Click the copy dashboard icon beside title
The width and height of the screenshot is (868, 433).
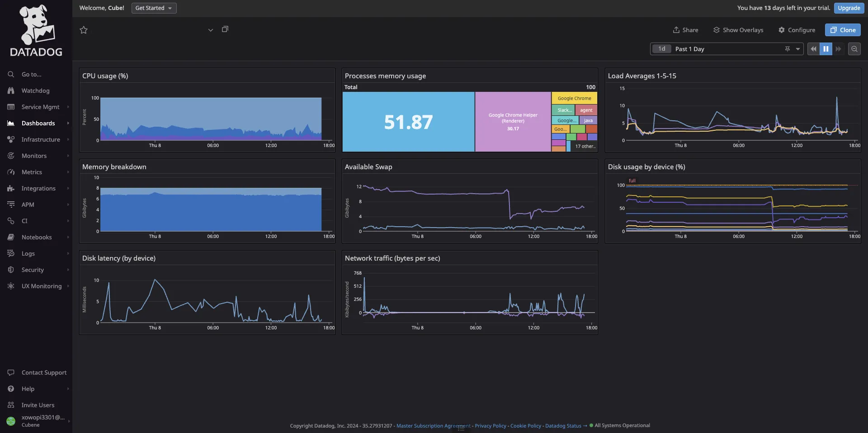pos(225,29)
